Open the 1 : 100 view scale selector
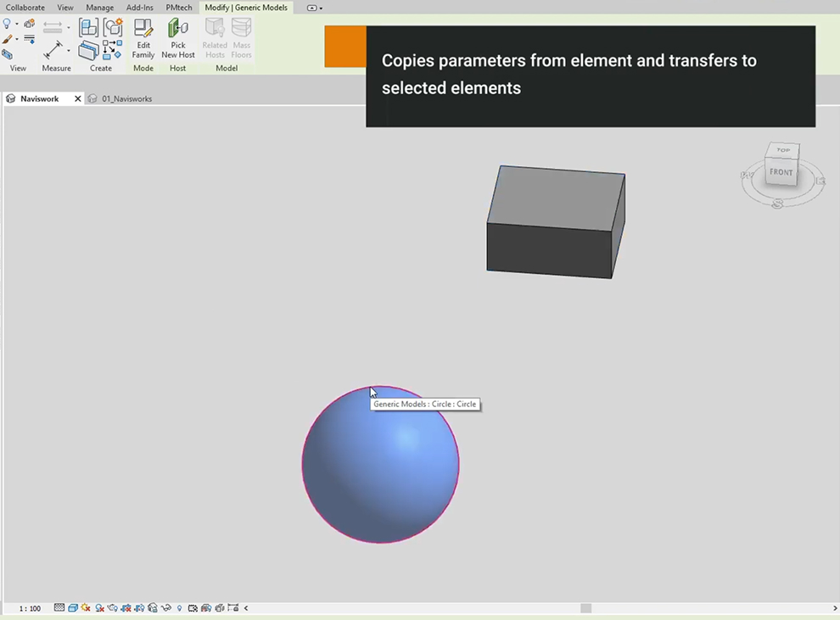The height and width of the screenshot is (620, 840). 30,608
